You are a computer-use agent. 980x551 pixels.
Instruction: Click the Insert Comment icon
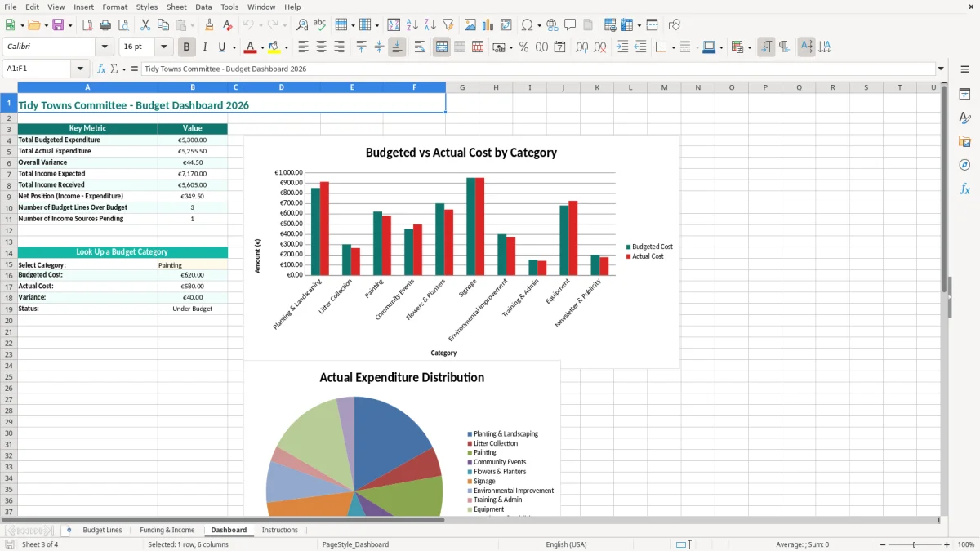(x=570, y=25)
